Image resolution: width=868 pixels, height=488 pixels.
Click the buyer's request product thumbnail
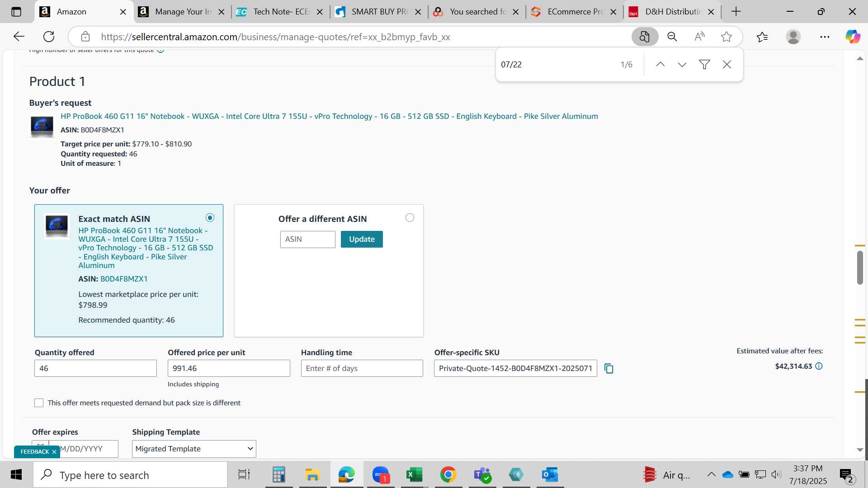pos(42,127)
